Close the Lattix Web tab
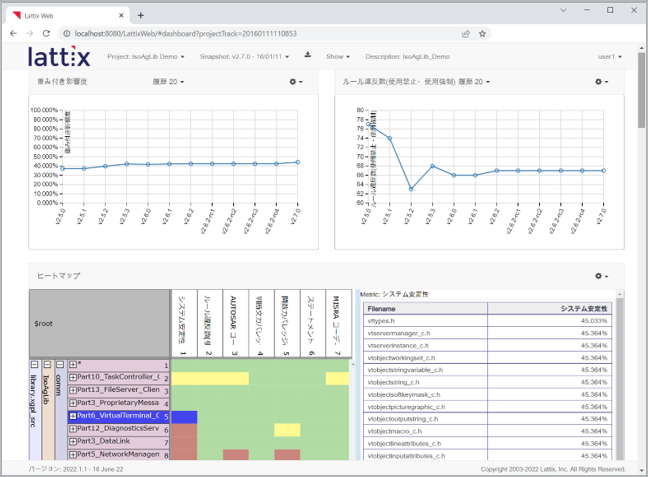 point(121,15)
